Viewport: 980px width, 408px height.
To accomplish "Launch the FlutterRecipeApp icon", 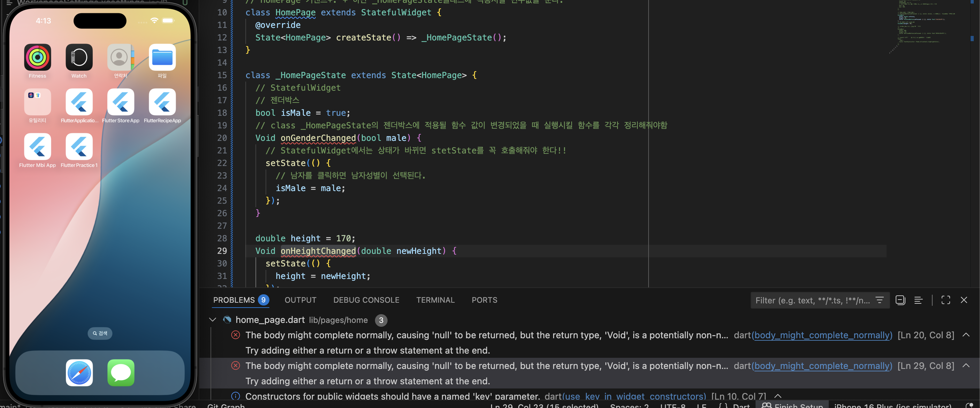I will (x=162, y=102).
